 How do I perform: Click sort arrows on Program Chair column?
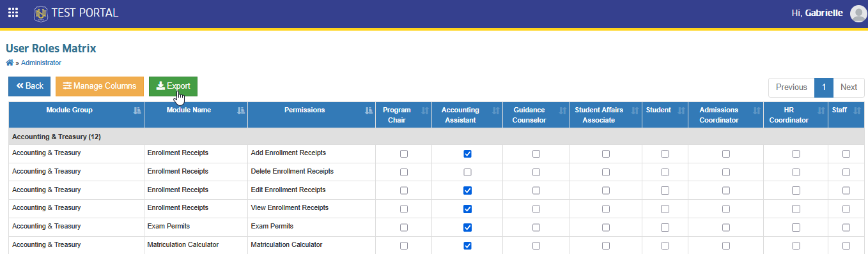pyautogui.click(x=425, y=111)
